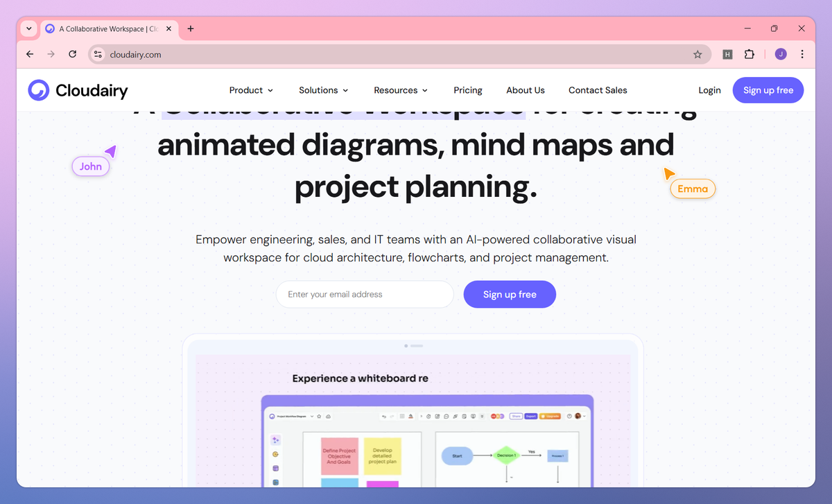Viewport: 832px width, 504px height.
Task: Open a new browser tab
Action: (191, 28)
